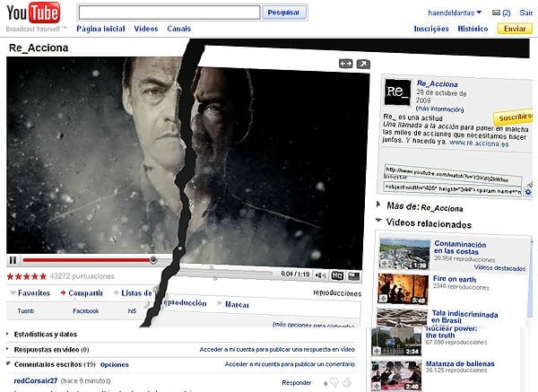Screen dimensions: 538x392
Task: Enter fullscreen mode via player corner icon
Action: click(354, 276)
